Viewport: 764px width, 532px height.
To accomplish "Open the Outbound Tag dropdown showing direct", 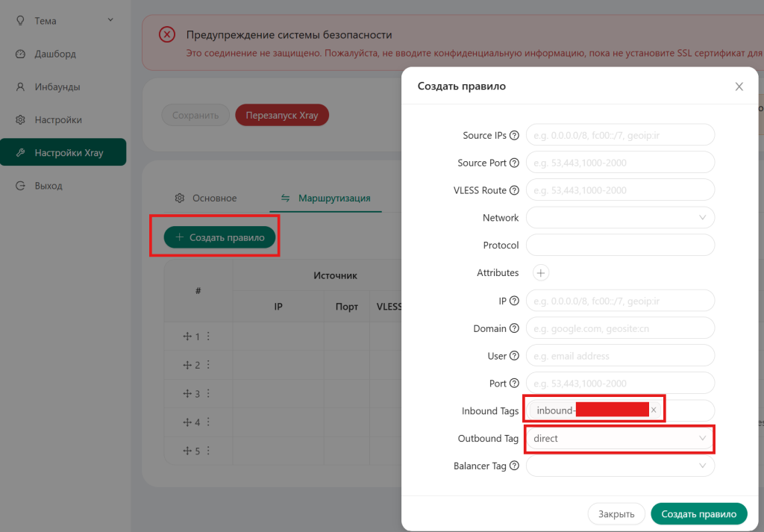I will coord(620,439).
